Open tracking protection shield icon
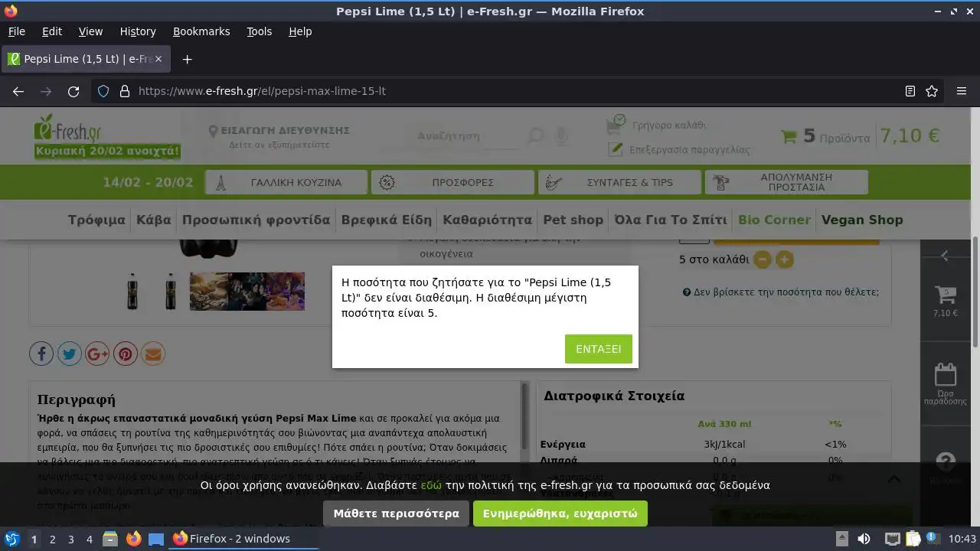This screenshot has width=980, height=551. (103, 91)
